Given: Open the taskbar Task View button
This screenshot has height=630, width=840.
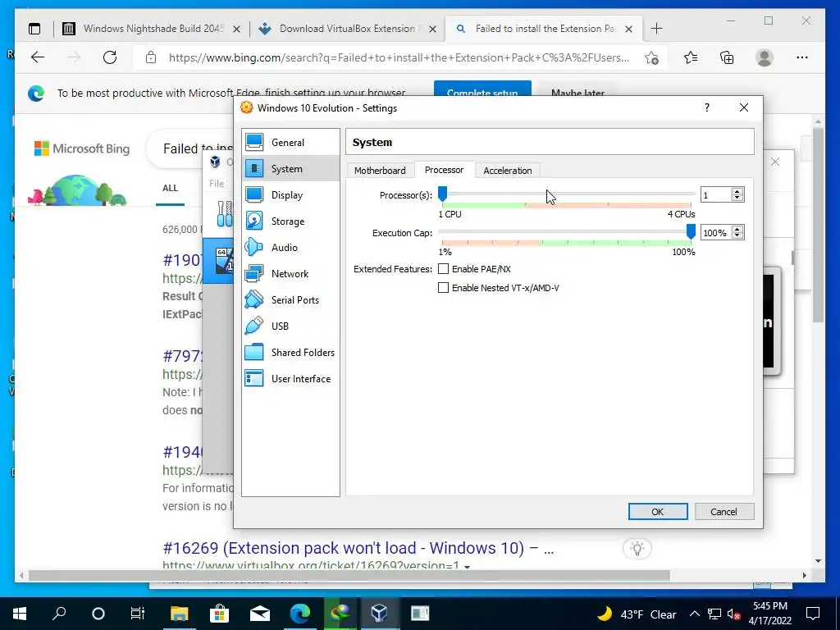Looking at the screenshot, I should [x=137, y=614].
